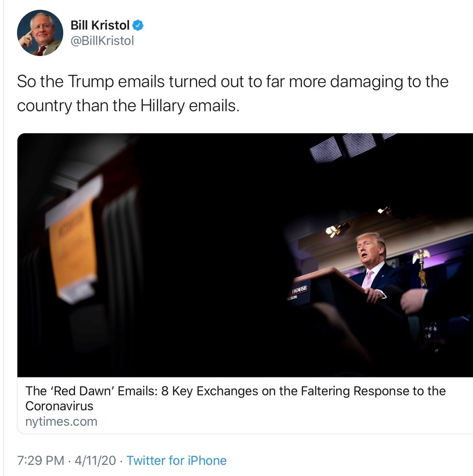Visit the @BillKristol handle link
The width and height of the screenshot is (473, 476).
click(102, 41)
